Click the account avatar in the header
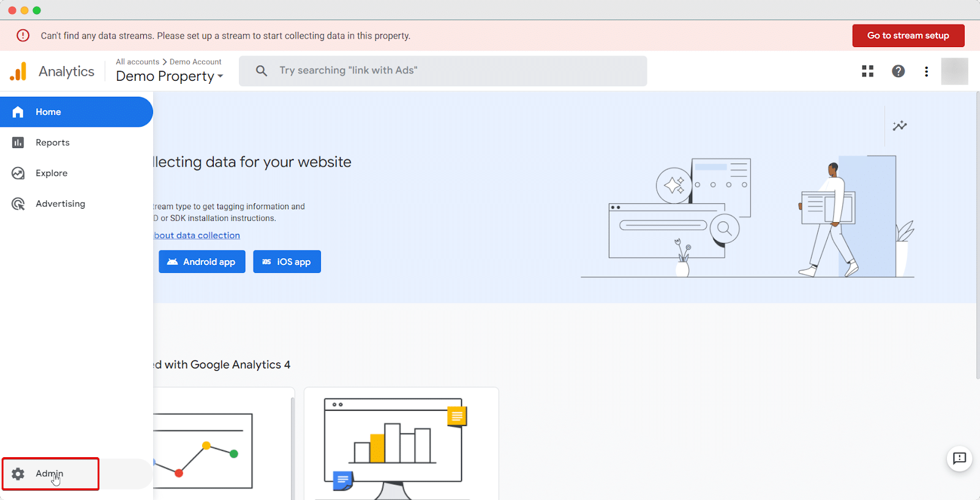Viewport: 980px width, 500px height. (954, 71)
